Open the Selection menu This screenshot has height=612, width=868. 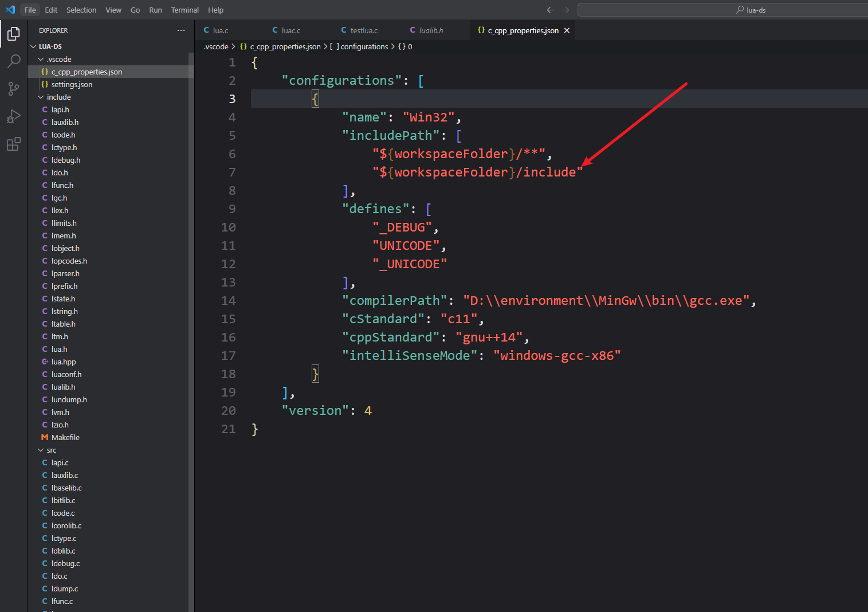[81, 10]
